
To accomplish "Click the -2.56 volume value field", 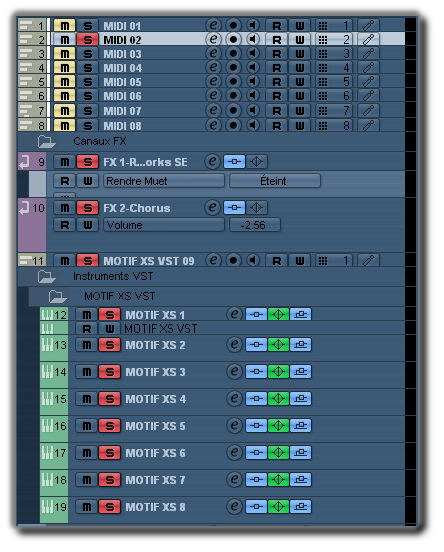I will (x=255, y=225).
